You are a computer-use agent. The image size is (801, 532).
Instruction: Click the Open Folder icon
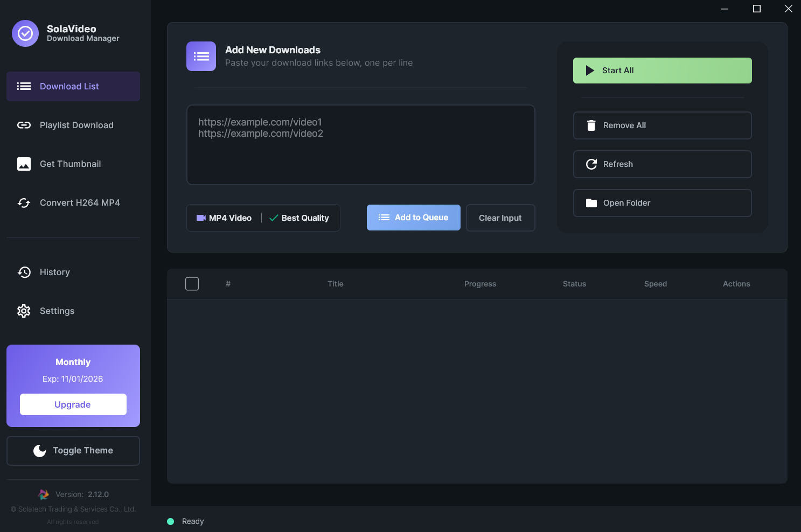591,203
